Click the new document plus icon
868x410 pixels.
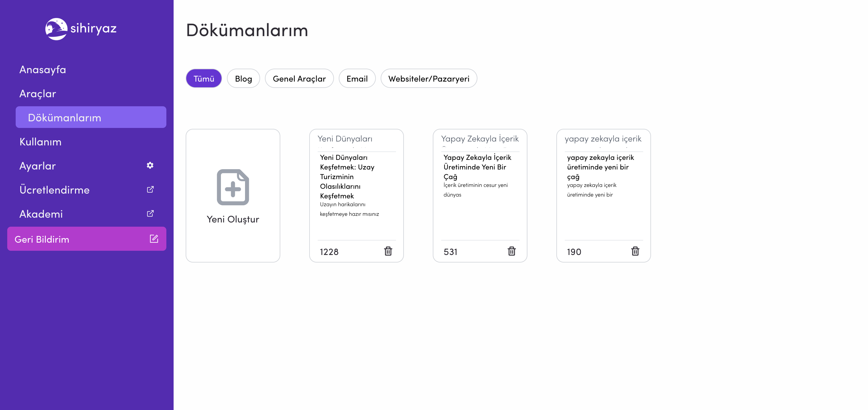[233, 187]
